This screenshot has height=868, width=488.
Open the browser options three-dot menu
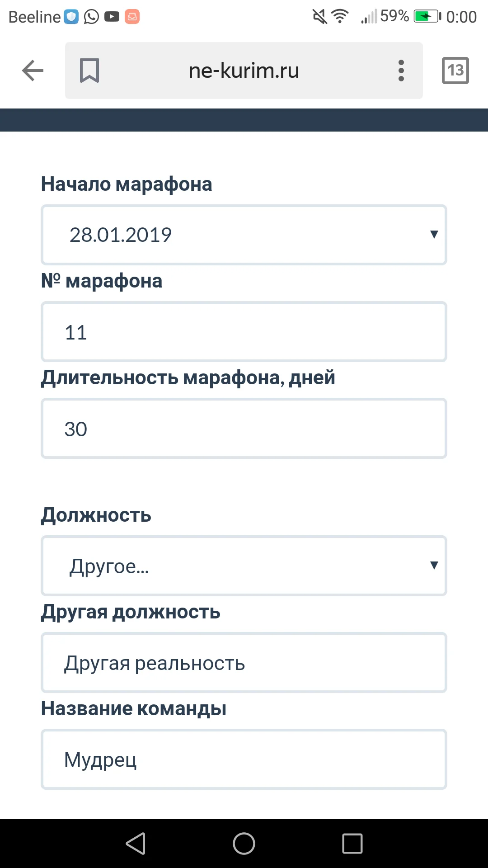click(400, 70)
